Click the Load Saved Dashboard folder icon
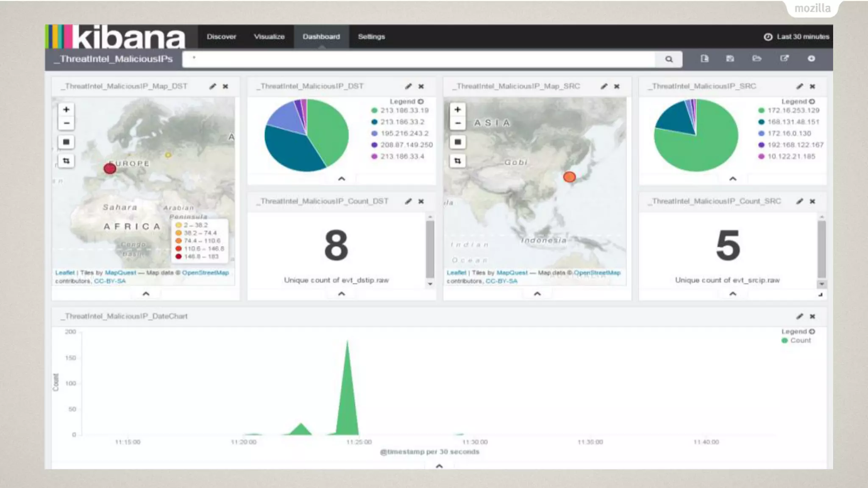Screen dimensions: 868x488 click(757, 58)
